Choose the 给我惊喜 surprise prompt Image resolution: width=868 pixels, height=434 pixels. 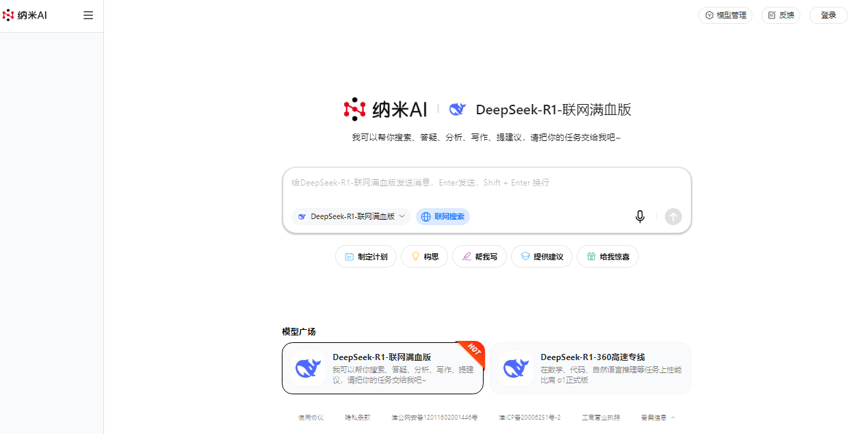click(x=607, y=257)
